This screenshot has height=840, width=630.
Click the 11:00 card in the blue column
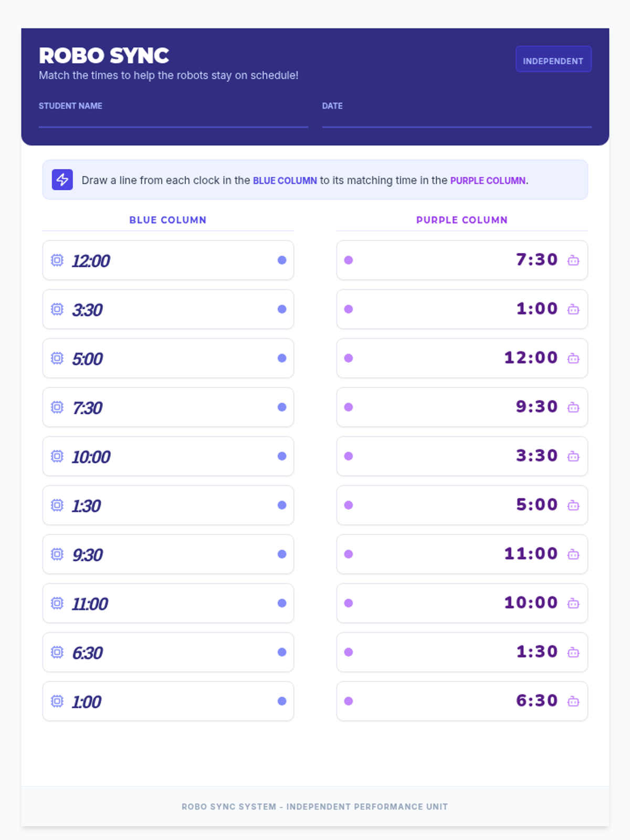168,603
